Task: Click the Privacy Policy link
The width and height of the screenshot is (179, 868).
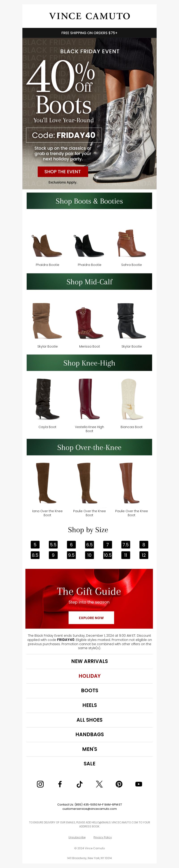Action: (x=103, y=837)
